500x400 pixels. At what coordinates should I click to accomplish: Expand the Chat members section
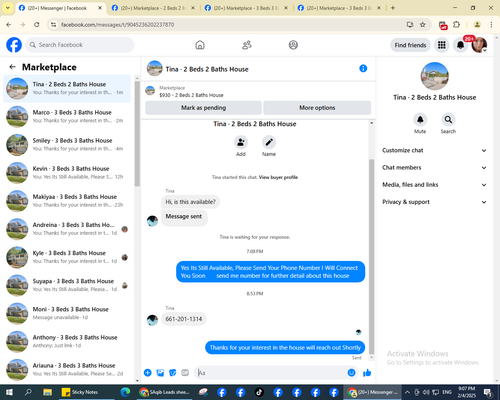coord(434,167)
